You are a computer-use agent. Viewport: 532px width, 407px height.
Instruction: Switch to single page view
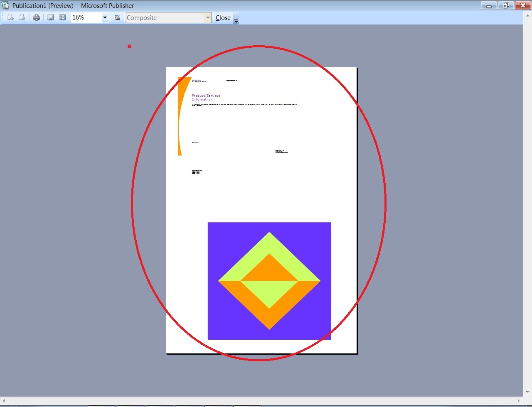pos(50,17)
